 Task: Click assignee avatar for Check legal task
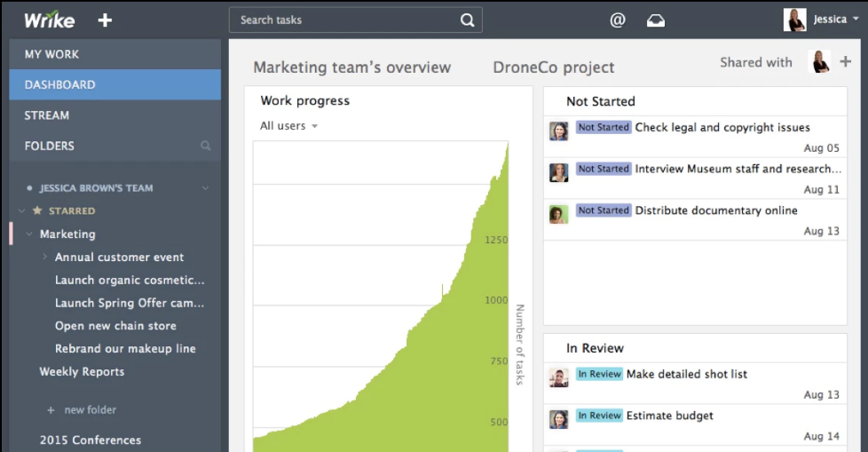558,131
